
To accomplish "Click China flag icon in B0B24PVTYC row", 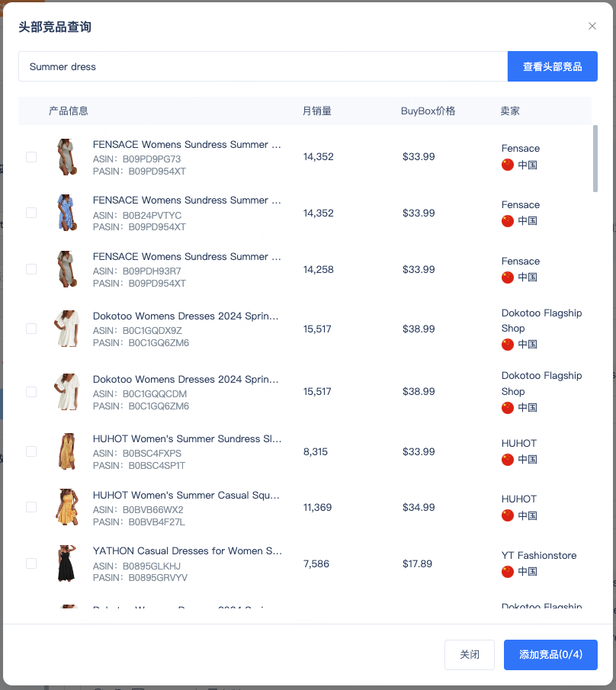I will [508, 221].
